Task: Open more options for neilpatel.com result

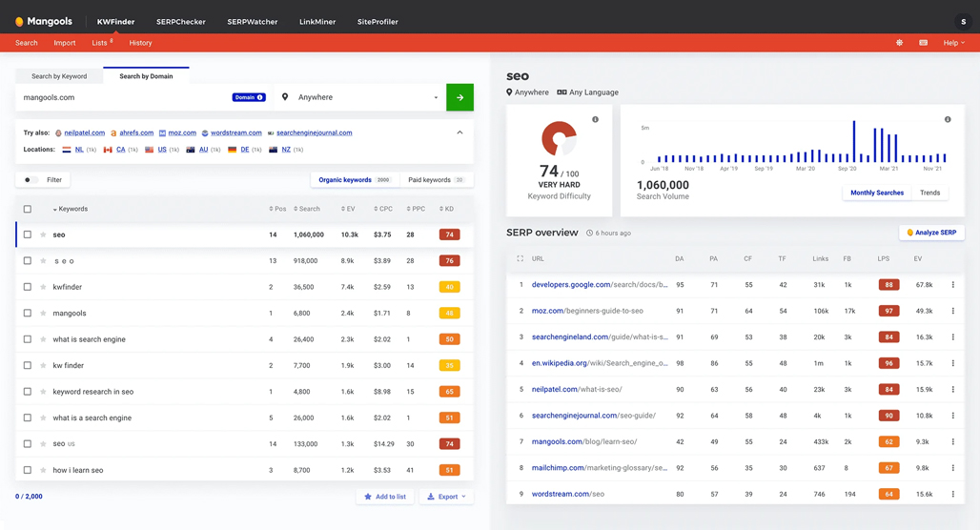Action: pos(953,389)
